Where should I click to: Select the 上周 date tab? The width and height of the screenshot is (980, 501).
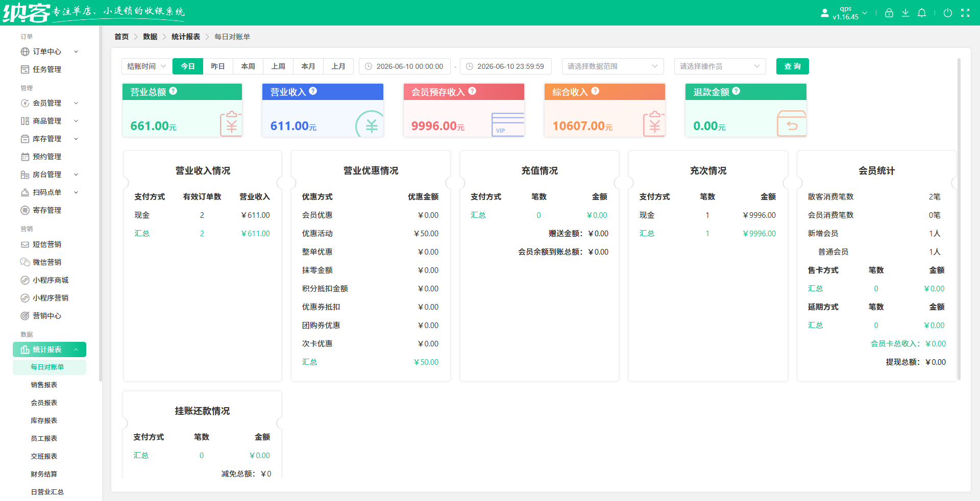(278, 66)
